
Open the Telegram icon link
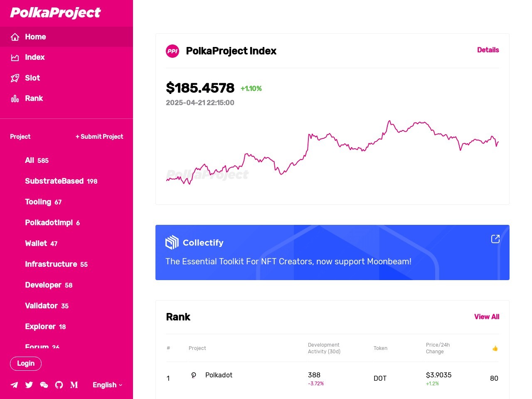point(14,385)
